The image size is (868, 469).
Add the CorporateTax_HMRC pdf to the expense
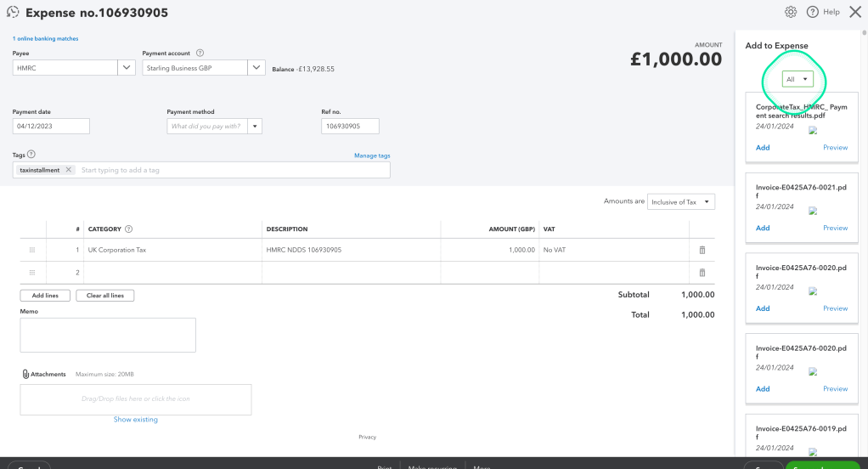(x=763, y=147)
